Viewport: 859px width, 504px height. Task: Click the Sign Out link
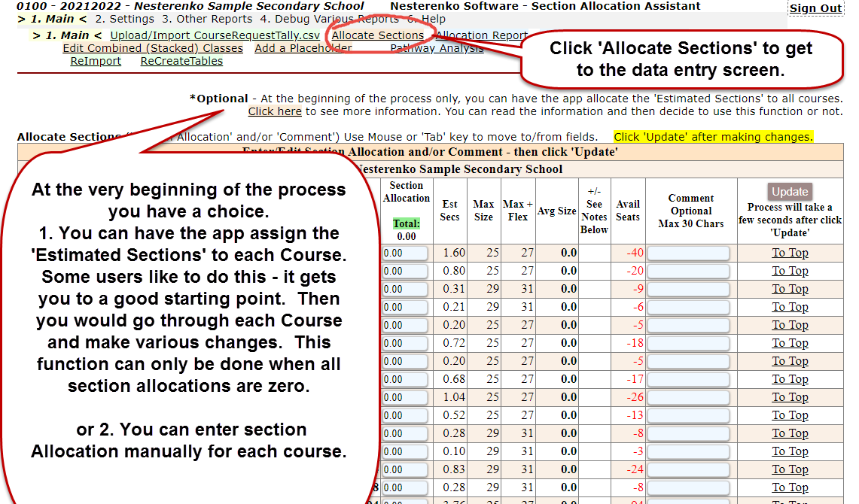point(815,8)
